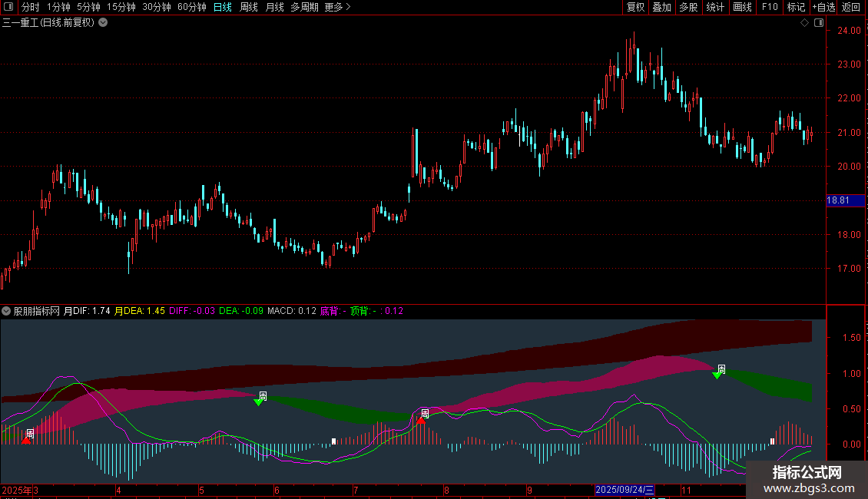The image size is (868, 499).
Task: Switch to 分时 intraday view
Action: (31, 7)
